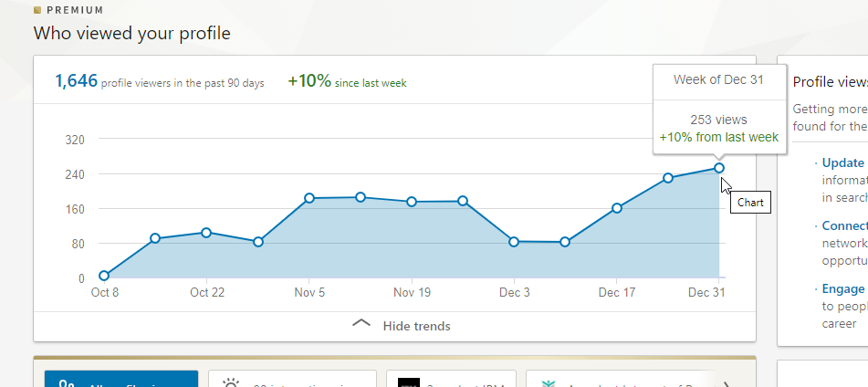868x387 pixels.
Task: Pick the Nov 19 chart data point
Action: (412, 202)
